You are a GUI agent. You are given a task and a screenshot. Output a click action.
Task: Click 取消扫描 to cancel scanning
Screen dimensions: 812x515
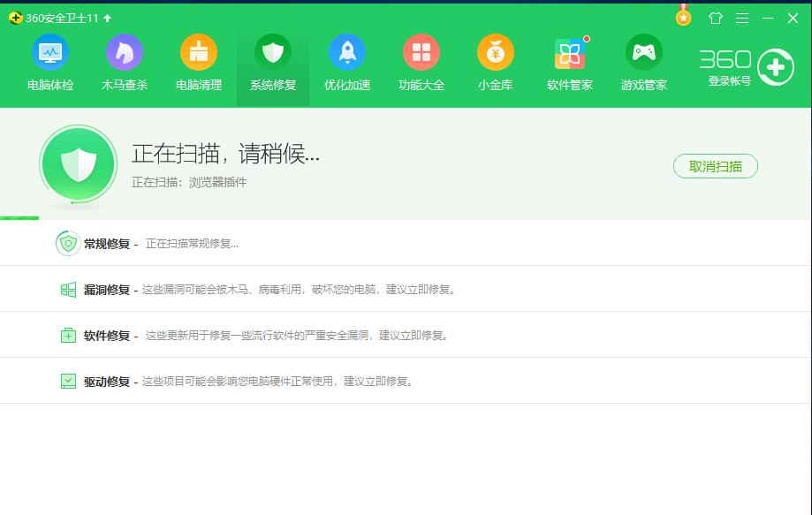(715, 166)
